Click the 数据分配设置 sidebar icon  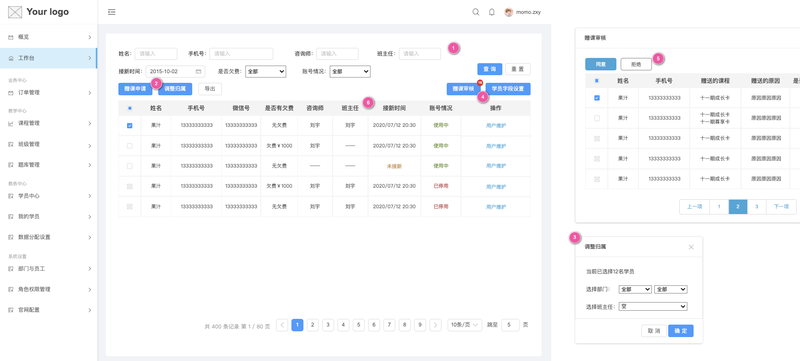point(11,237)
